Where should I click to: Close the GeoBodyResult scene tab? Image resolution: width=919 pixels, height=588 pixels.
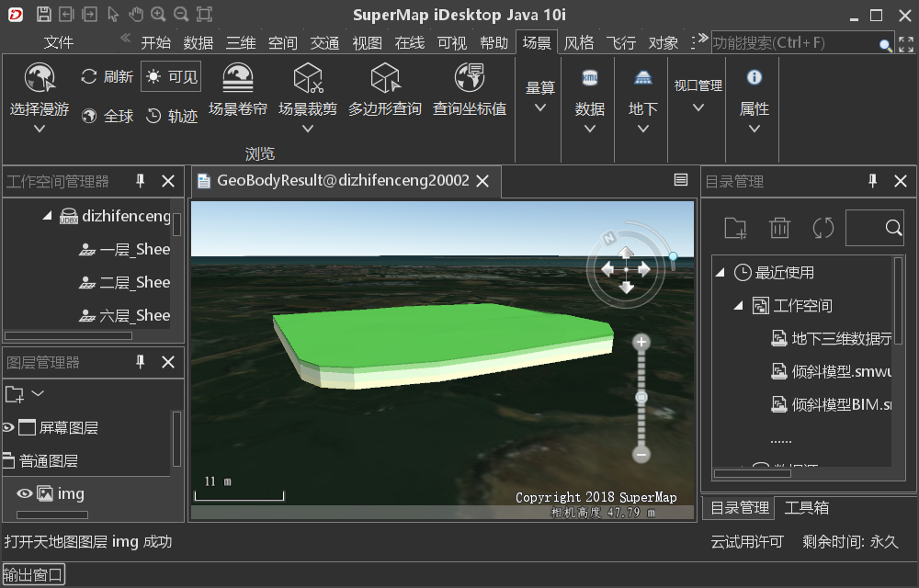[x=482, y=181]
